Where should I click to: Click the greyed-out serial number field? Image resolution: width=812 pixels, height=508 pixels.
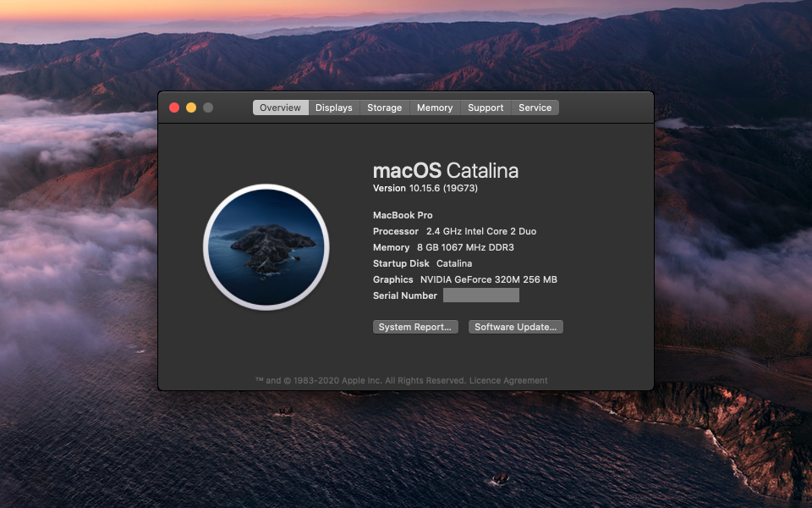(481, 295)
